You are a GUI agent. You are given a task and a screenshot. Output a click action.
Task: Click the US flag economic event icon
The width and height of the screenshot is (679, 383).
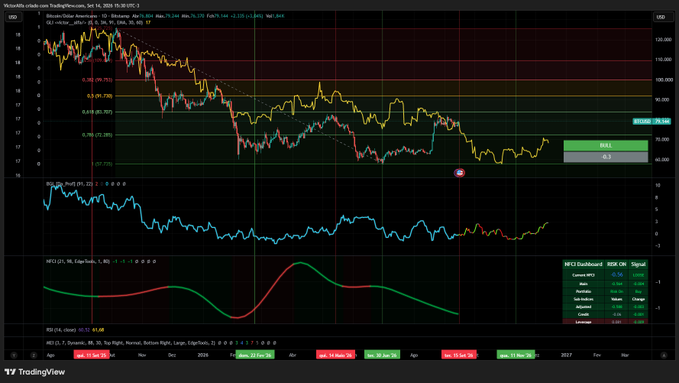pos(459,173)
